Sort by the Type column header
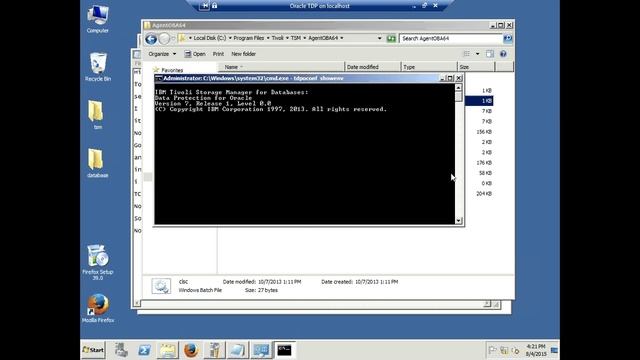 429,67
